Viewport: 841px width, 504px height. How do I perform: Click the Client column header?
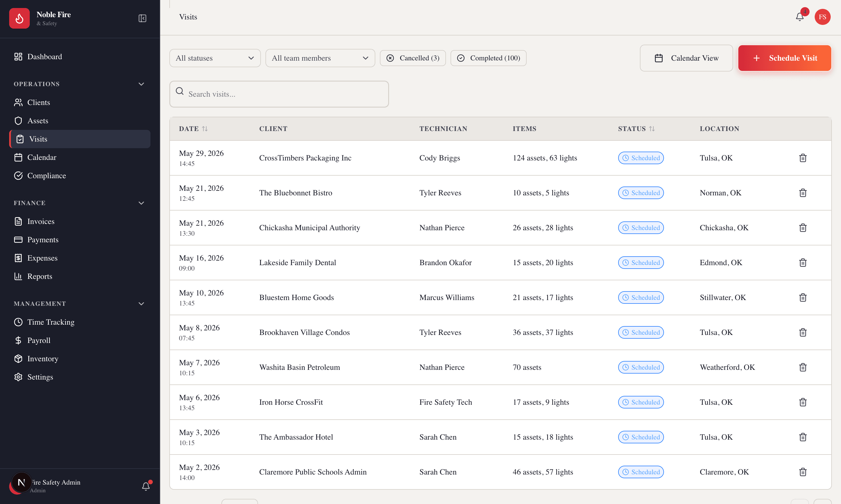(273, 129)
